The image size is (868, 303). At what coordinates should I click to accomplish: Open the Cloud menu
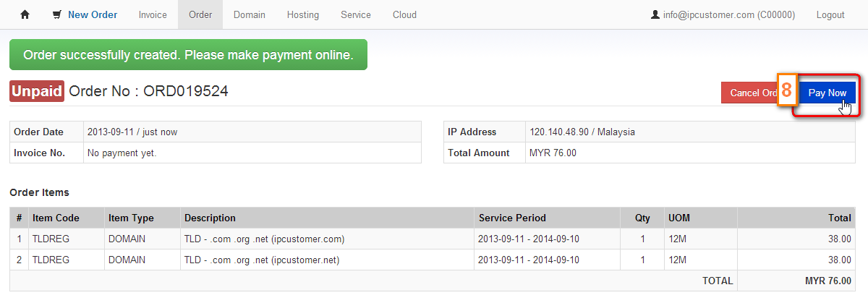pyautogui.click(x=404, y=14)
